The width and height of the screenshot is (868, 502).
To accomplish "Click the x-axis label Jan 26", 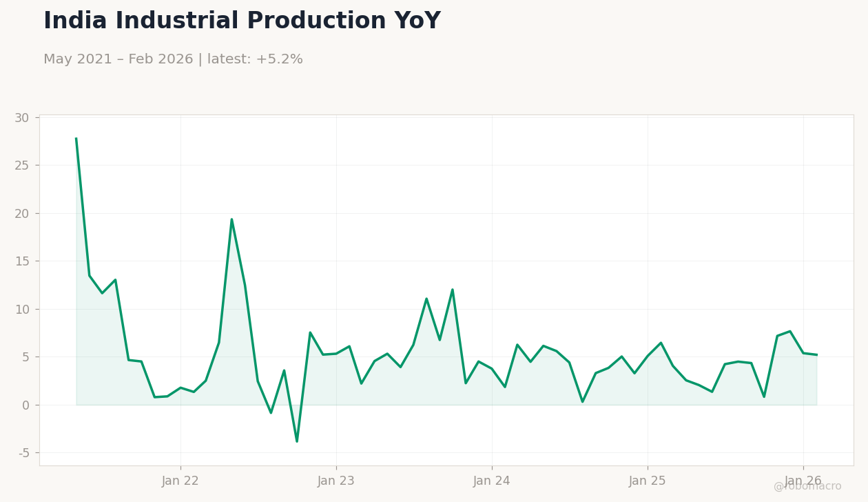I will pyautogui.click(x=803, y=481).
